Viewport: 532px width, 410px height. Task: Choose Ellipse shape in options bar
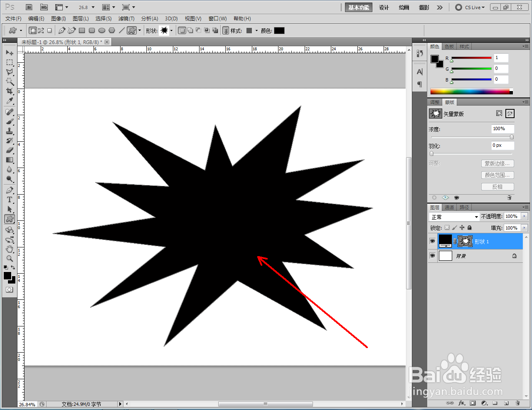coord(102,30)
